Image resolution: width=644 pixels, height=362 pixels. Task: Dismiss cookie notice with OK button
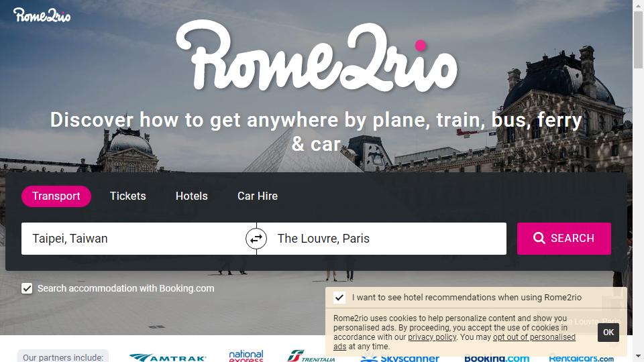coord(608,333)
